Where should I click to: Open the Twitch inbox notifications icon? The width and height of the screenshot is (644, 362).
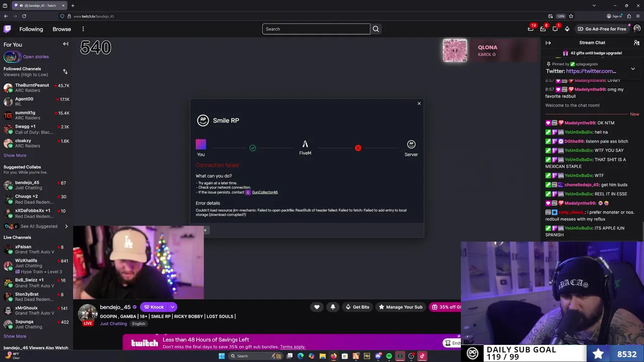pyautogui.click(x=543, y=29)
